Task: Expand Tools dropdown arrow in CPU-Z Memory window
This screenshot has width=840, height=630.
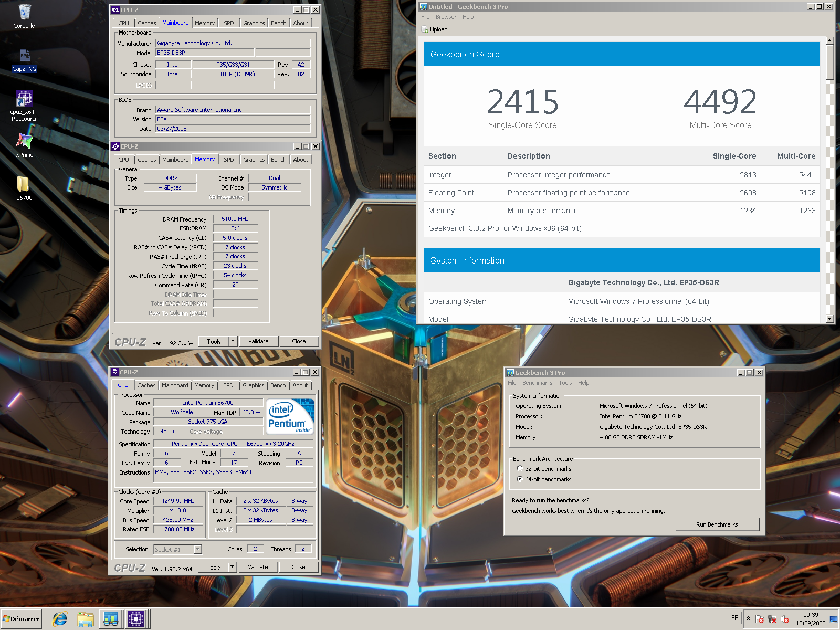Action: [233, 341]
